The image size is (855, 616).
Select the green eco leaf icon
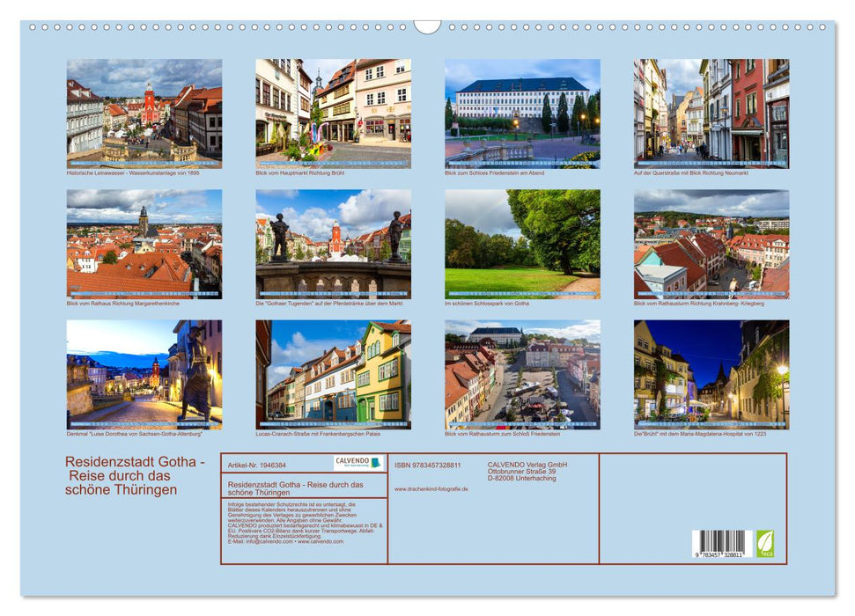click(766, 543)
